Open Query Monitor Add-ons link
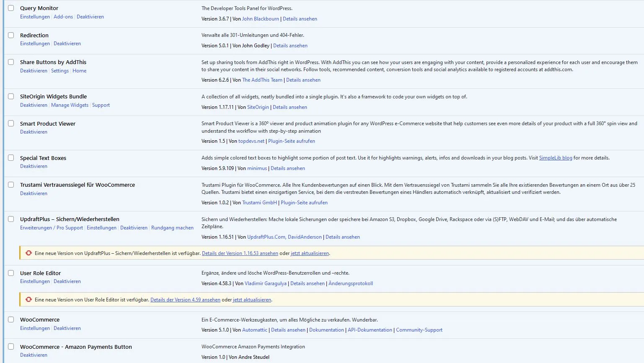This screenshot has width=644, height=363. coord(63,17)
